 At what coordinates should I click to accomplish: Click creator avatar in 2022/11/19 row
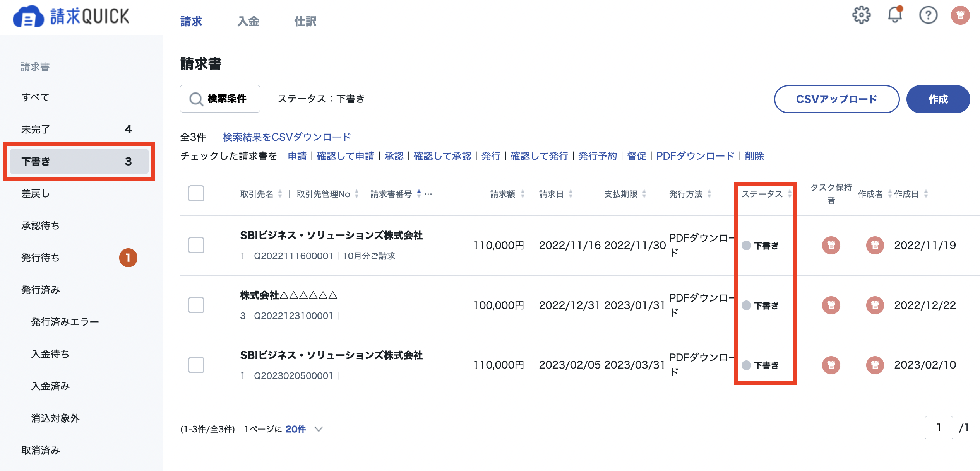pos(875,245)
